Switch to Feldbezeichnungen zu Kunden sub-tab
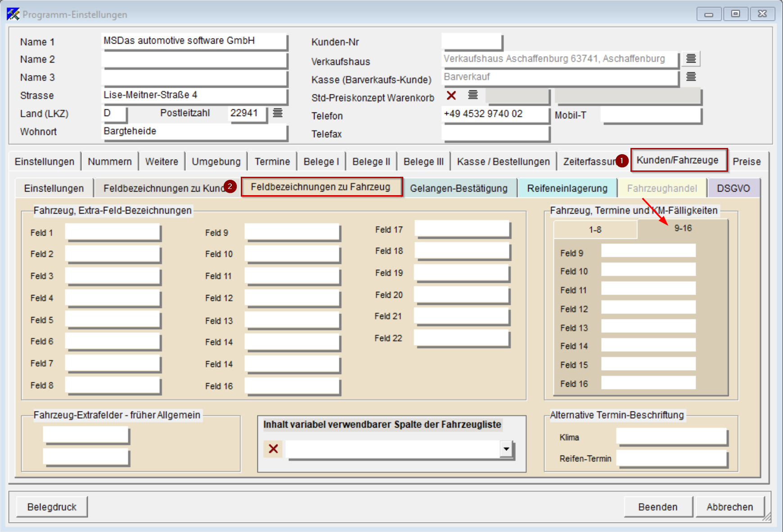This screenshot has width=783, height=532. tap(164, 188)
